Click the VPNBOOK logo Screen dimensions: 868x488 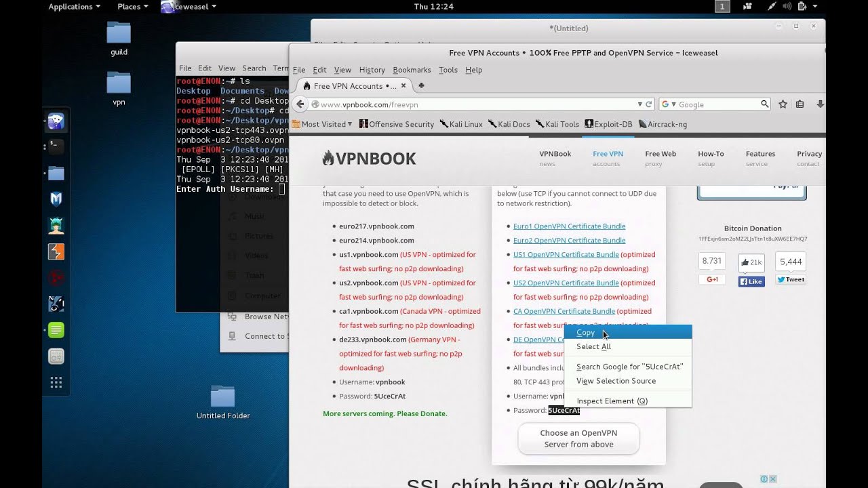[x=369, y=159]
